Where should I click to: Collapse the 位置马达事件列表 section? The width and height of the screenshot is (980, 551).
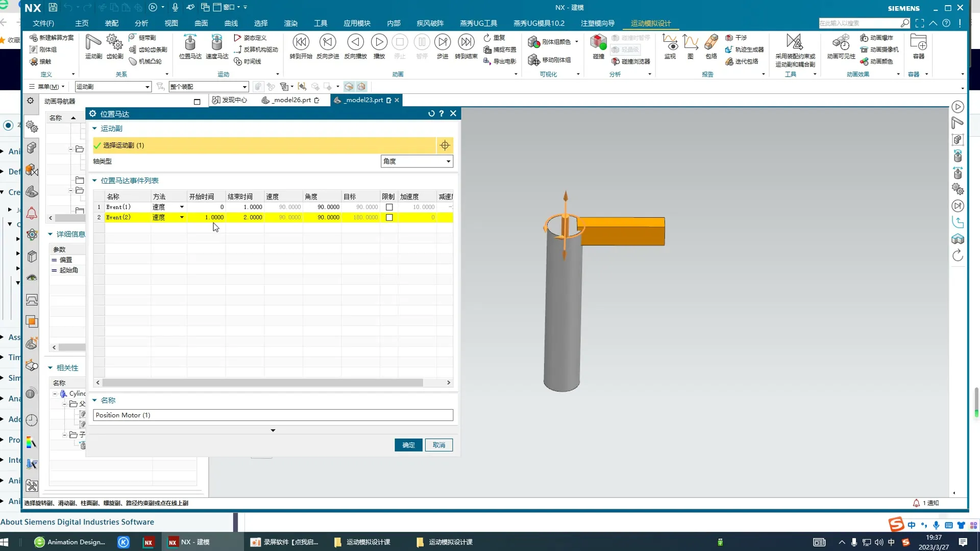[95, 181]
